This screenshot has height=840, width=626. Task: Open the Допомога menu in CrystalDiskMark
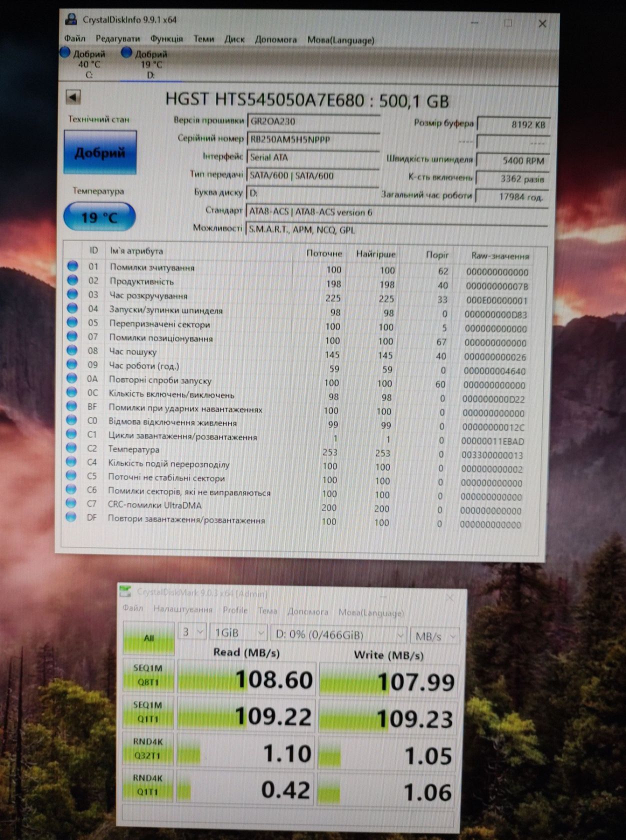point(307,611)
